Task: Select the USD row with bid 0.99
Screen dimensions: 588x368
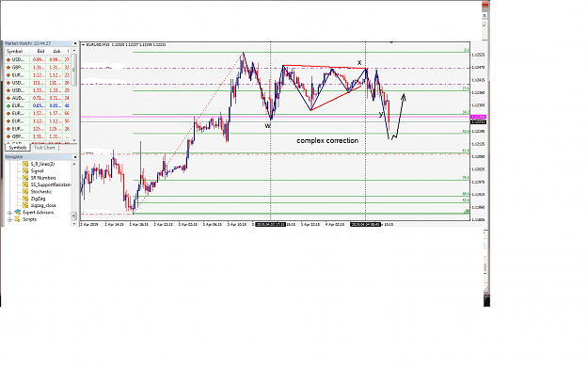Action: point(38,59)
